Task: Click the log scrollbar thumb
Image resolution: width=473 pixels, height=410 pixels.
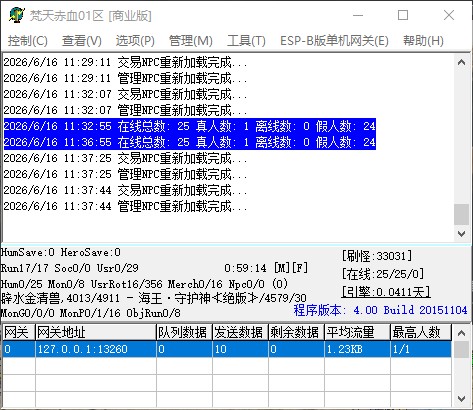Action: coord(461,214)
